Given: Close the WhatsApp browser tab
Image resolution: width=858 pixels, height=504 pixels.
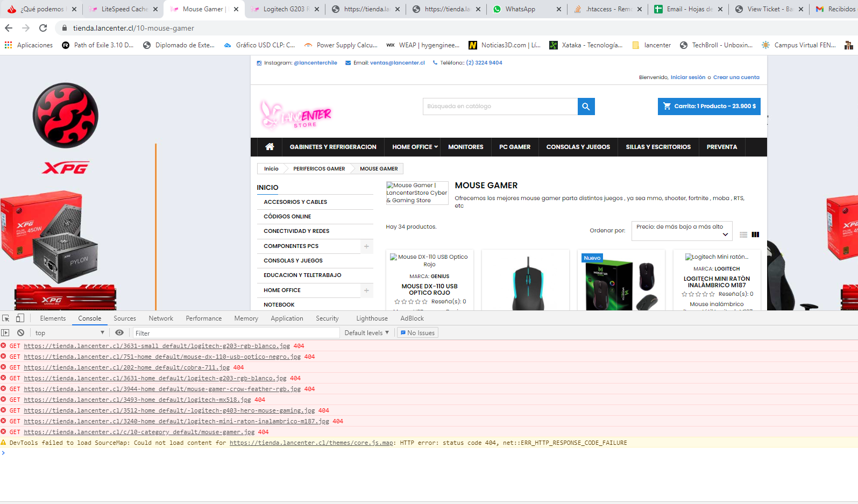Looking at the screenshot, I should [x=559, y=9].
